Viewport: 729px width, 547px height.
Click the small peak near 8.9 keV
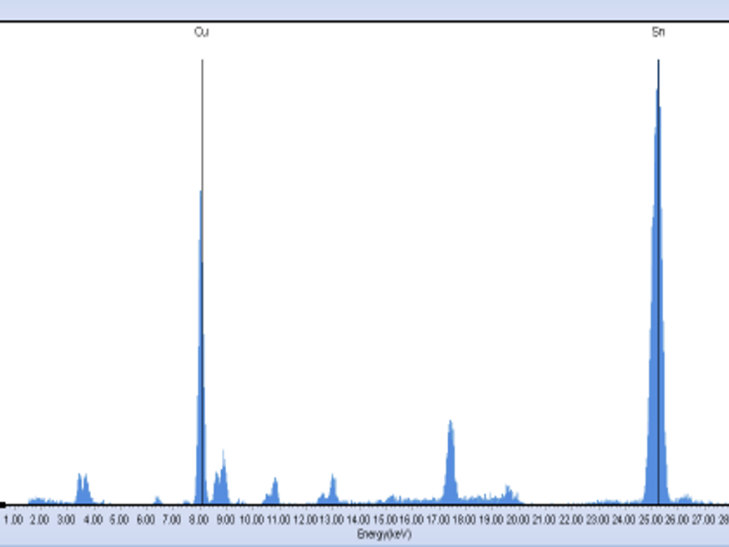point(221,477)
